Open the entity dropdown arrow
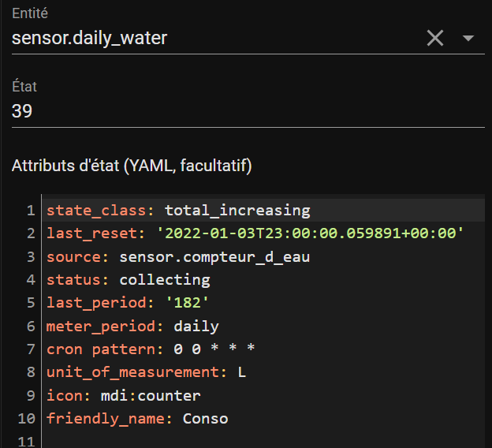The image size is (492, 448). tap(468, 39)
